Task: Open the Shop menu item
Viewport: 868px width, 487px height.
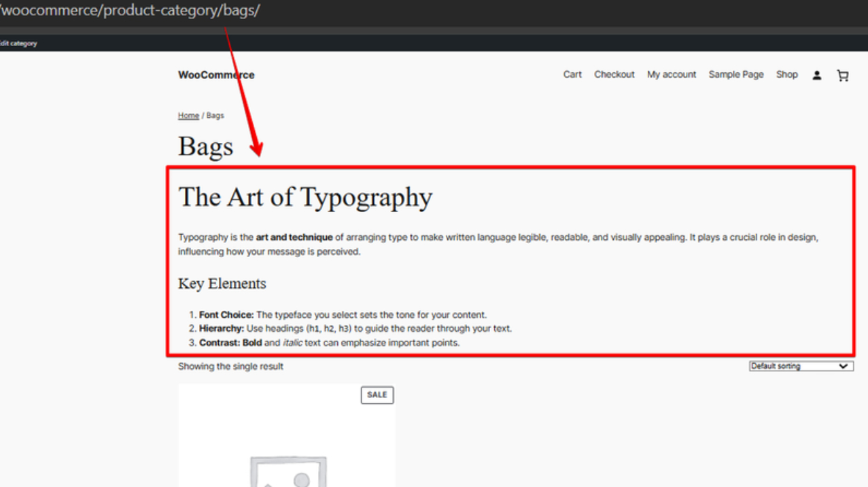Action: pyautogui.click(x=787, y=75)
